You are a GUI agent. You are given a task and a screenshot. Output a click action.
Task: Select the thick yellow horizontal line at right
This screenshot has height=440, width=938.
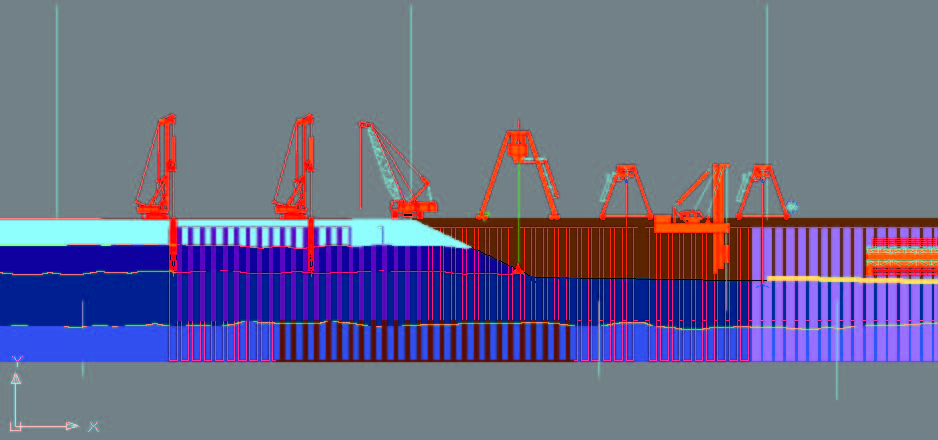[x=852, y=280]
